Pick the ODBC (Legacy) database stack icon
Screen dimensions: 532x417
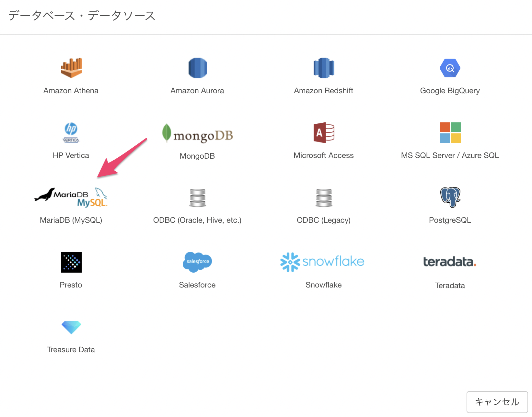324,197
